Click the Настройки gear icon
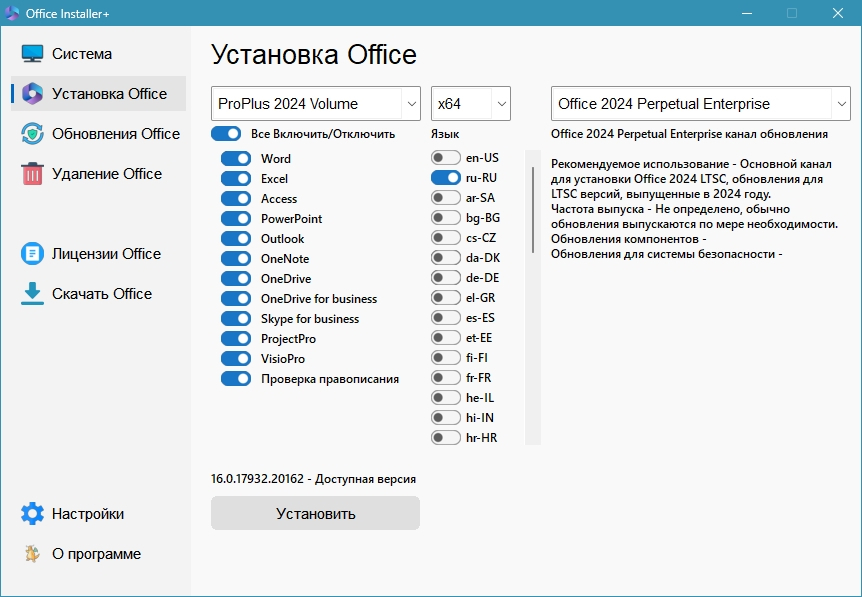 [32, 513]
